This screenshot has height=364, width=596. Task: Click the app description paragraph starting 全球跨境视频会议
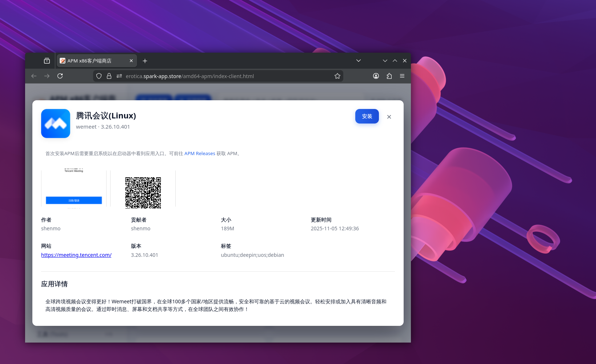(216, 306)
